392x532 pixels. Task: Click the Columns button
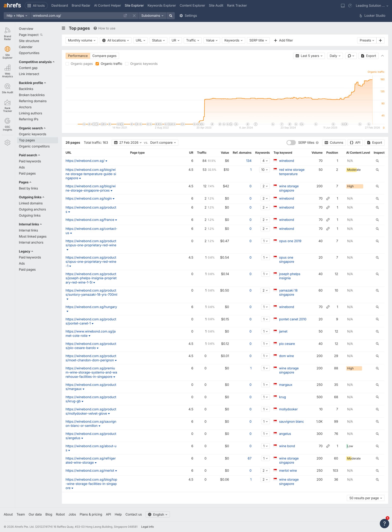[x=334, y=142]
